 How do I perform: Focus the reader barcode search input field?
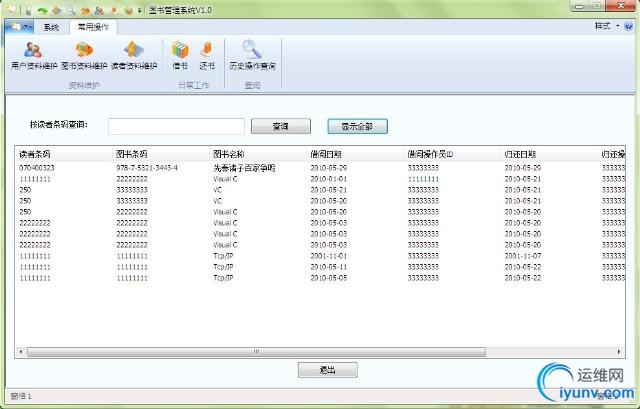pyautogui.click(x=176, y=126)
